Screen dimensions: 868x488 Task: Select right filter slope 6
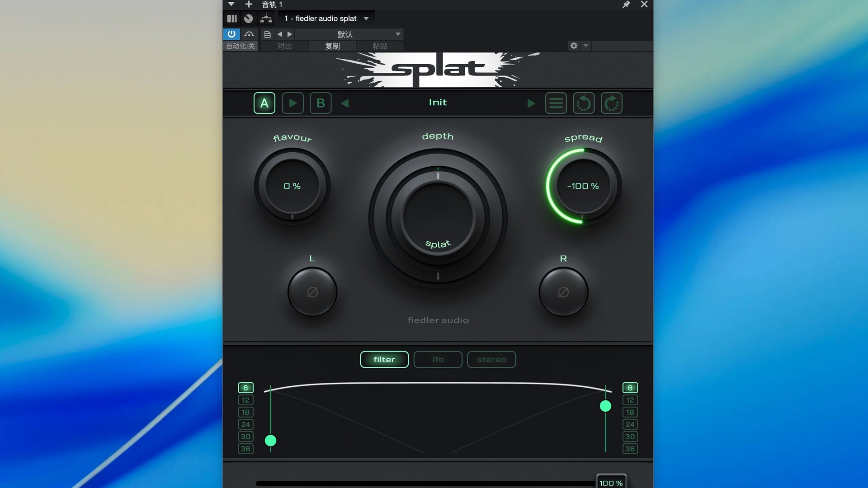coord(630,388)
